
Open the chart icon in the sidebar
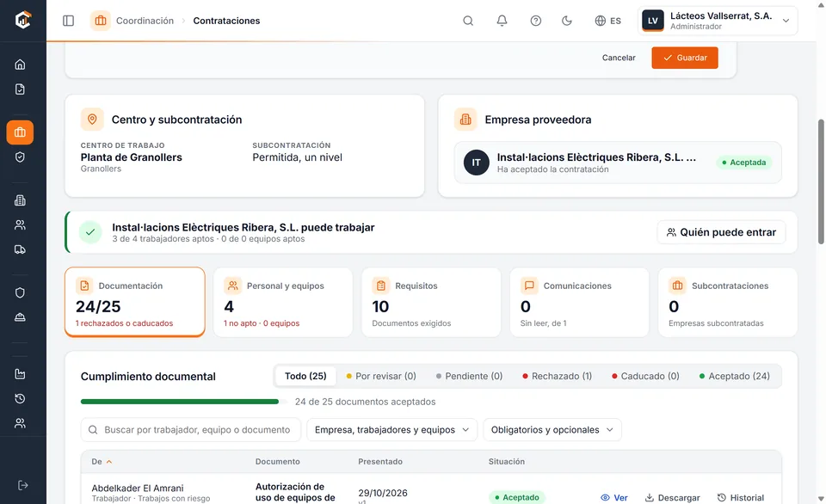tap(20, 374)
